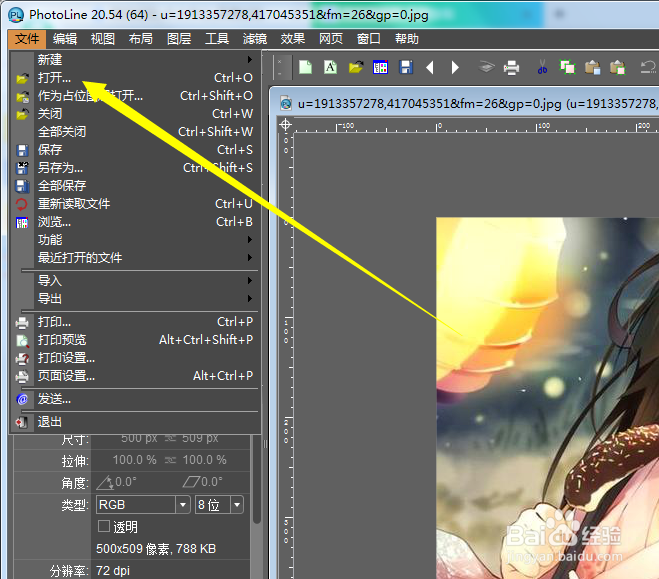Screen dimensions: 659x579
Task: Expand the 导出 submenu
Action: [134, 299]
